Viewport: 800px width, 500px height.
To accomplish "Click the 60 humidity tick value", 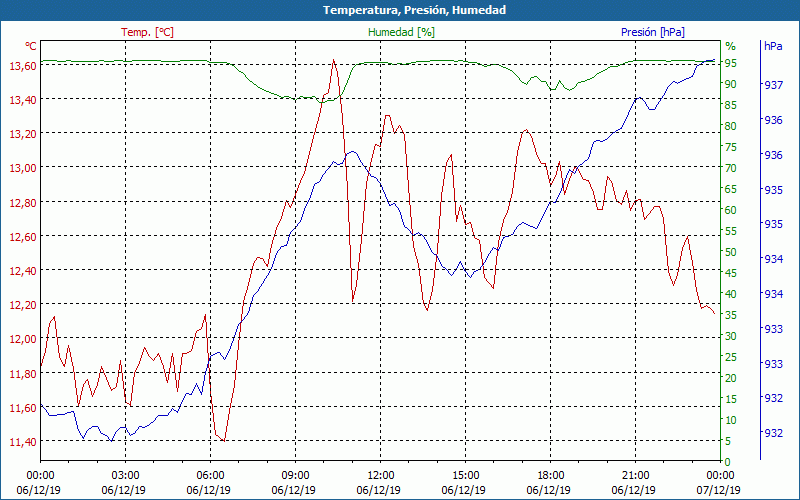I will (731, 210).
